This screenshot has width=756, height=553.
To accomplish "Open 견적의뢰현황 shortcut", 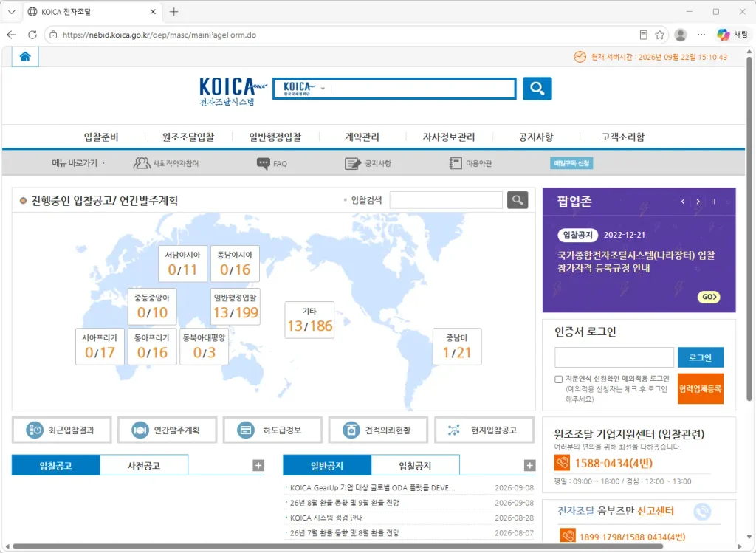I will [x=378, y=430].
